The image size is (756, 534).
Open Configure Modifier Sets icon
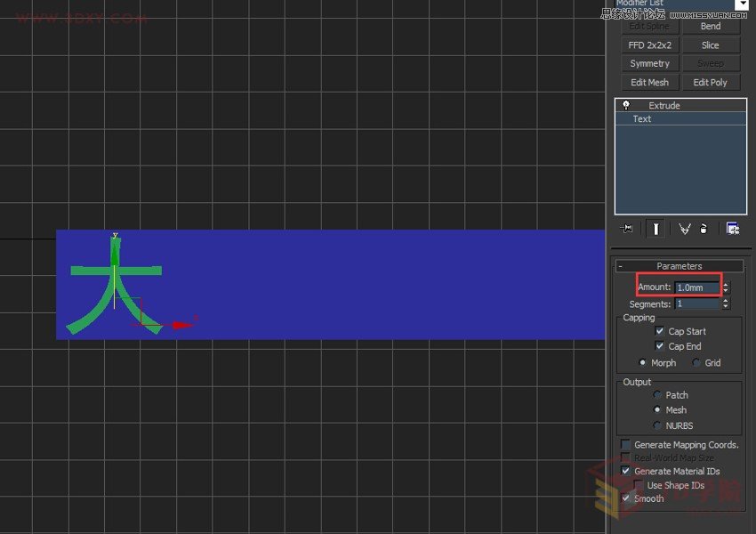[x=732, y=229]
